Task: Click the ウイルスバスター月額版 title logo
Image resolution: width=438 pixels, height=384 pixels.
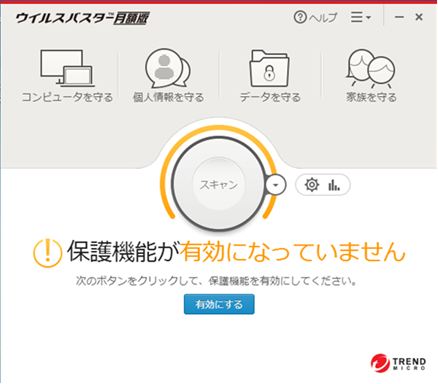Action: tap(82, 18)
